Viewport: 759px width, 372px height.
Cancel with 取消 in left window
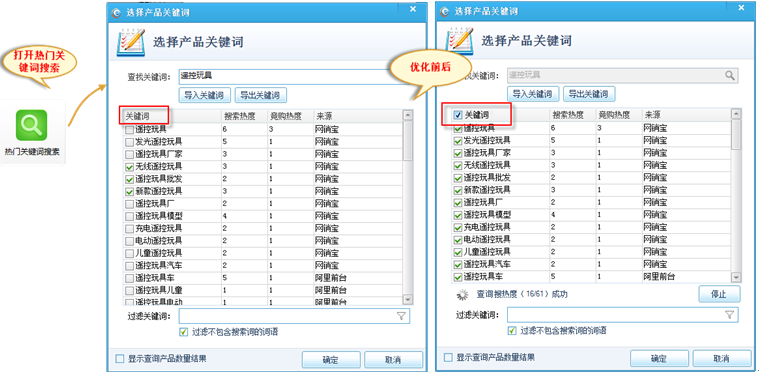(x=393, y=360)
